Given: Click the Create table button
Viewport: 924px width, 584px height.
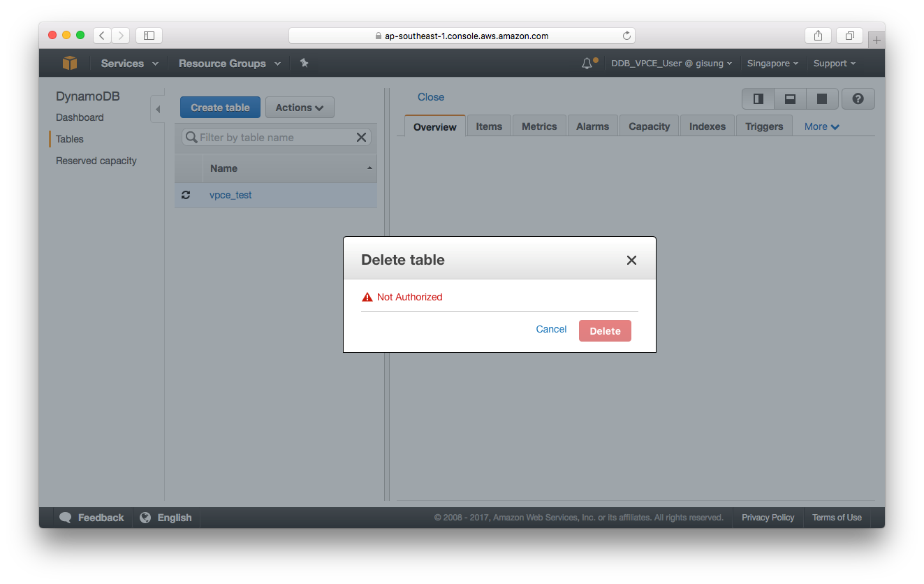Looking at the screenshot, I should pyautogui.click(x=220, y=108).
